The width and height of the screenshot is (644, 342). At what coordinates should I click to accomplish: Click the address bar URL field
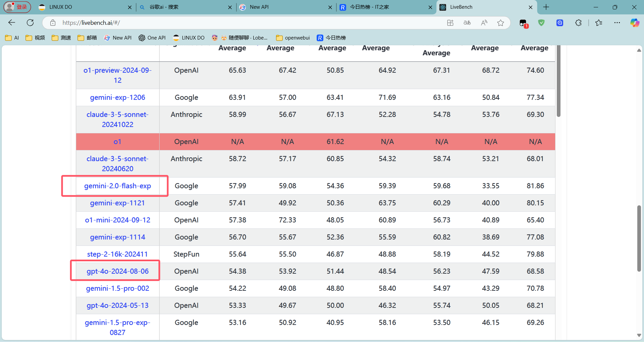248,23
